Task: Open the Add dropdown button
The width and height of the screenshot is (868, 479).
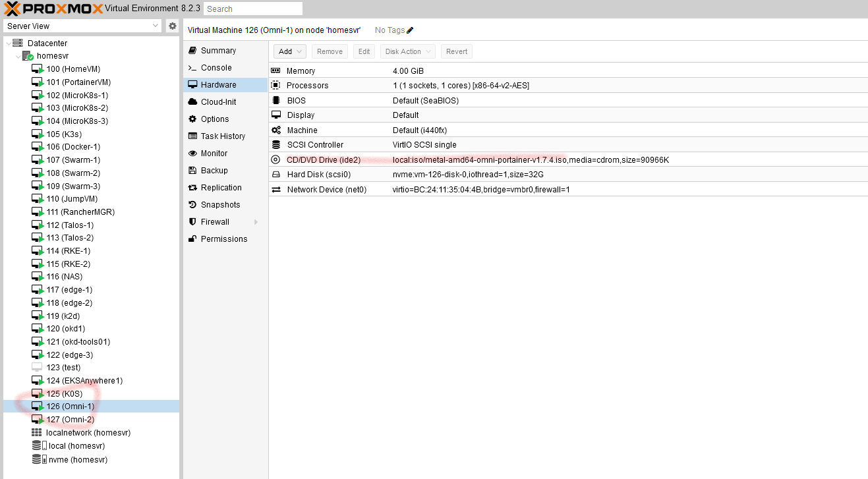Action: (290, 51)
